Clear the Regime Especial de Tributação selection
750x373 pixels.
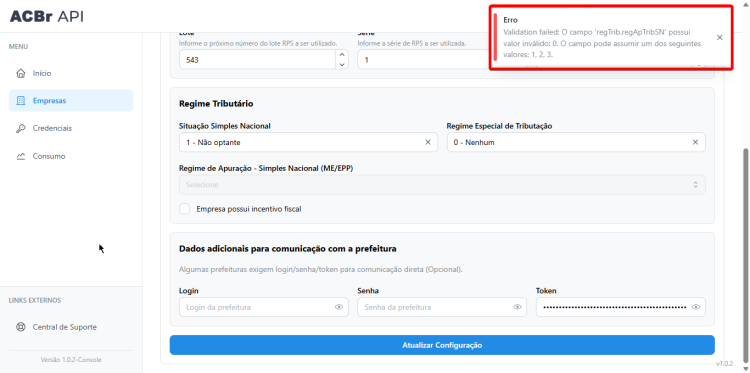695,143
